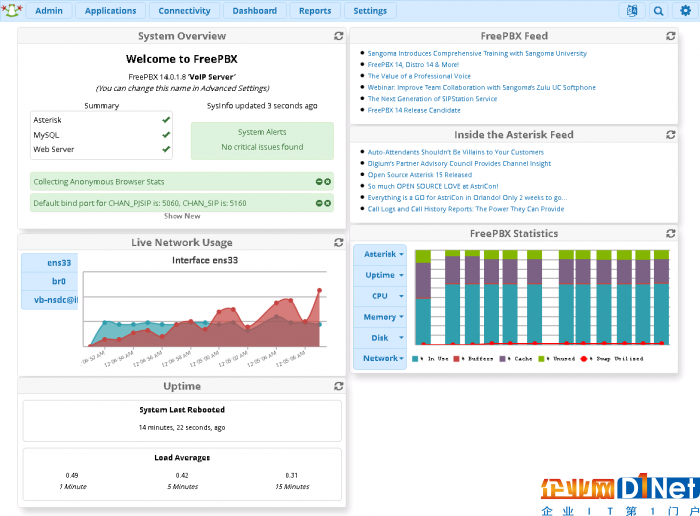Click the first memory bar in statistics chart

[x=423, y=297]
